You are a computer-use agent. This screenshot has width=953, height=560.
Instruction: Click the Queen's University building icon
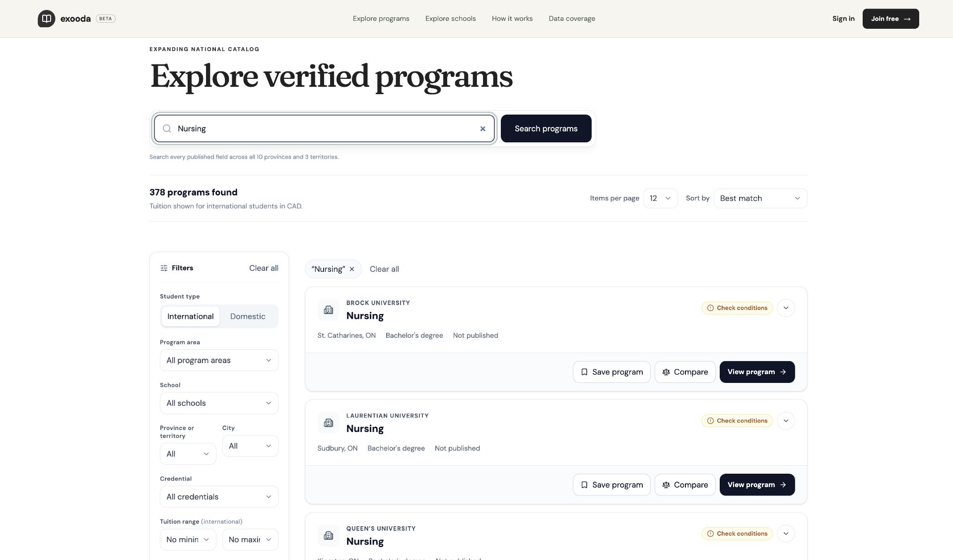click(328, 535)
